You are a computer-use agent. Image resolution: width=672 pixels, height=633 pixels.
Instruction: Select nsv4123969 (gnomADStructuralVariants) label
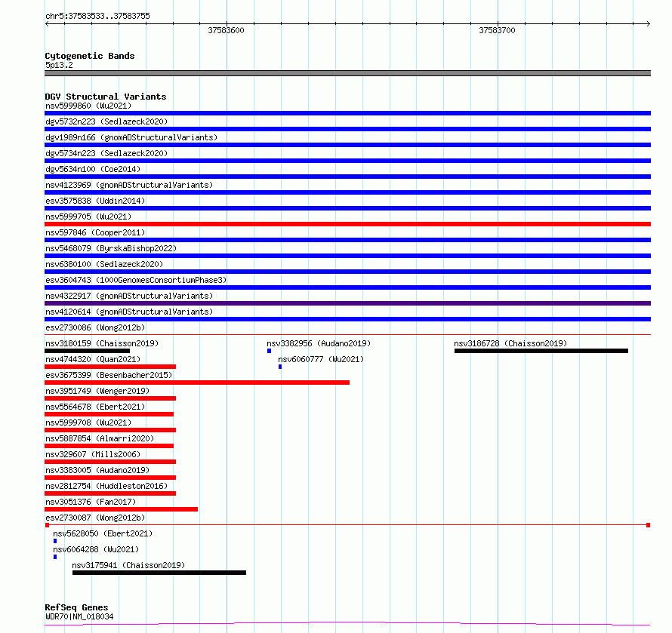pyautogui.click(x=129, y=185)
